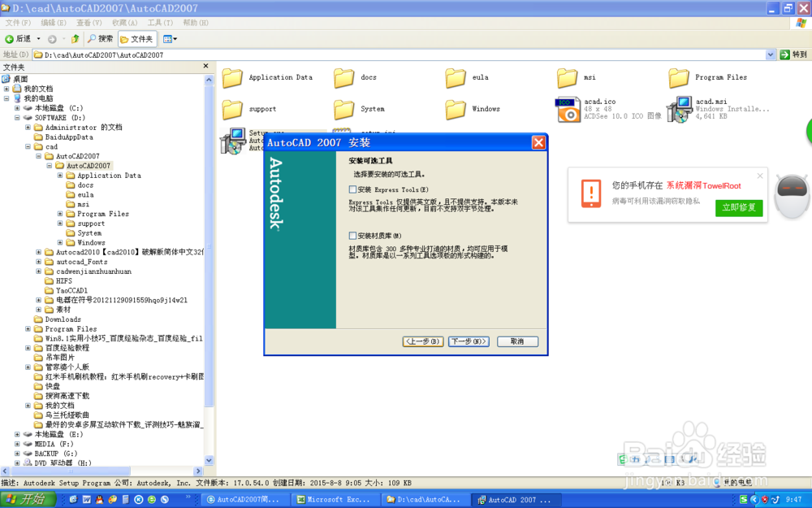Open the 帮助(H) menu
Image resolution: width=812 pixels, height=508 pixels.
tap(196, 23)
